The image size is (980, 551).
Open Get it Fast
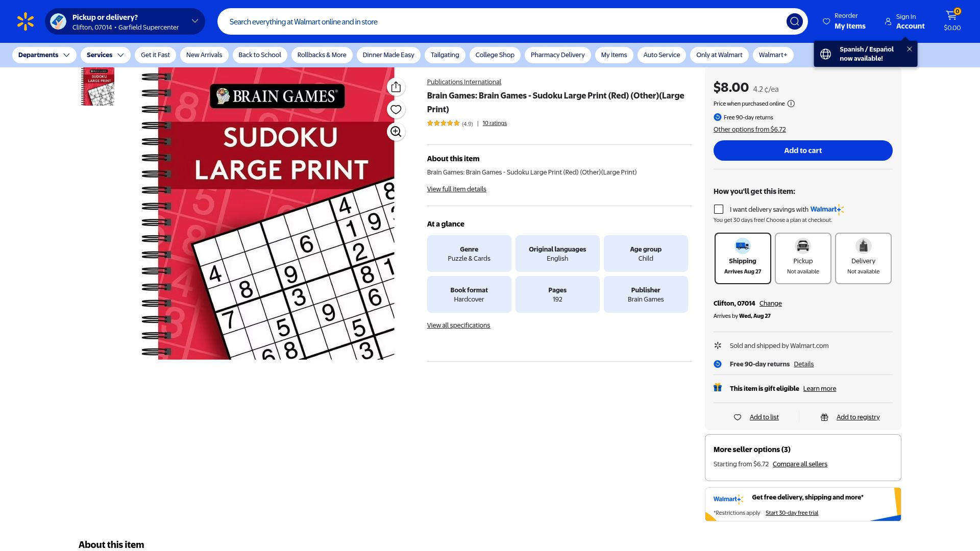(155, 55)
